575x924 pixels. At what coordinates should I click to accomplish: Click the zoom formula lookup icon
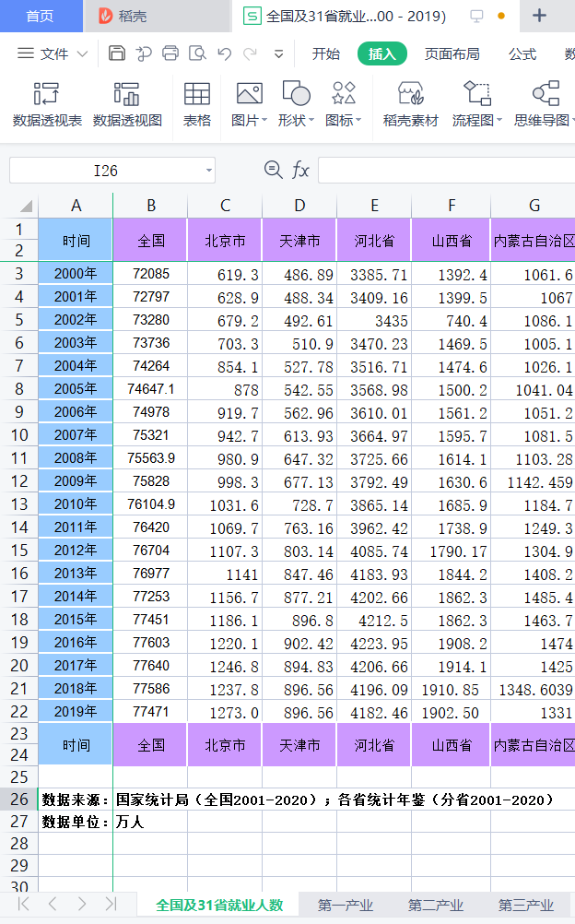click(273, 170)
